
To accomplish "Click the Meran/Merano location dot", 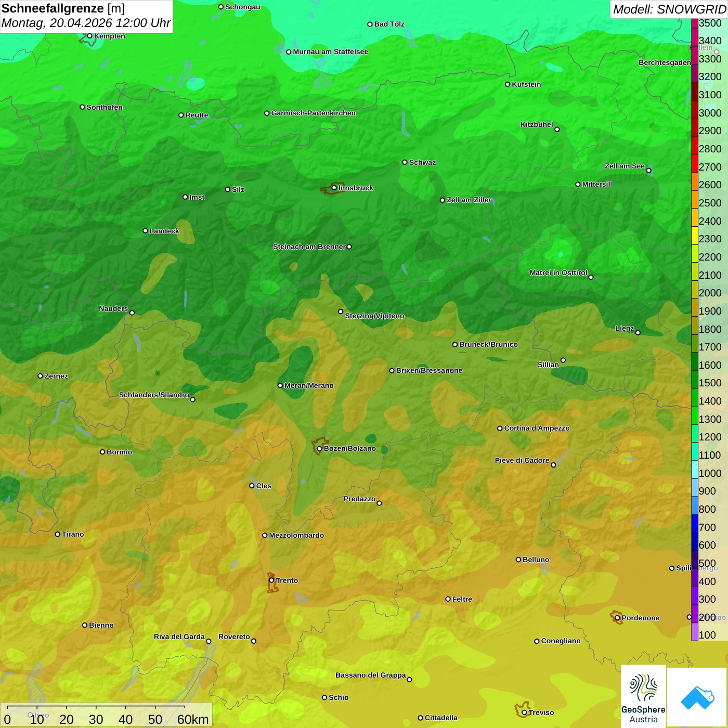I will (280, 385).
